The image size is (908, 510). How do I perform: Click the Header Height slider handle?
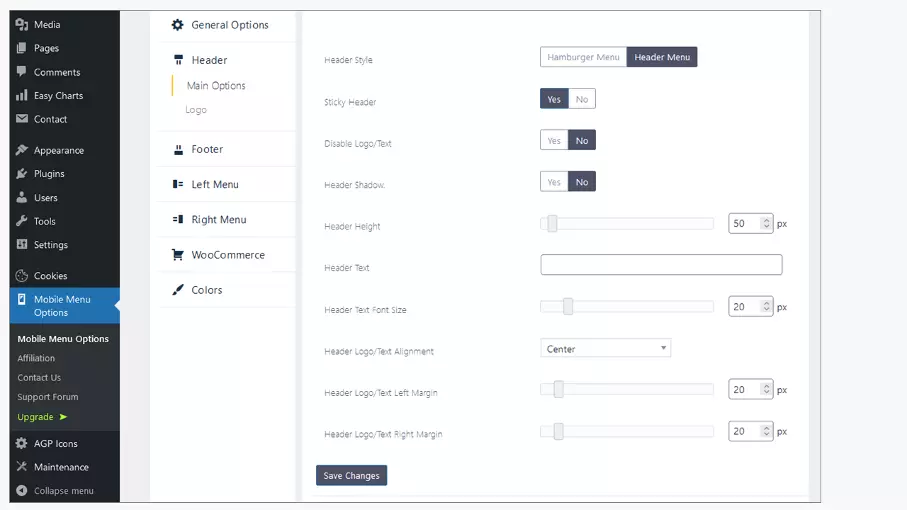click(552, 223)
